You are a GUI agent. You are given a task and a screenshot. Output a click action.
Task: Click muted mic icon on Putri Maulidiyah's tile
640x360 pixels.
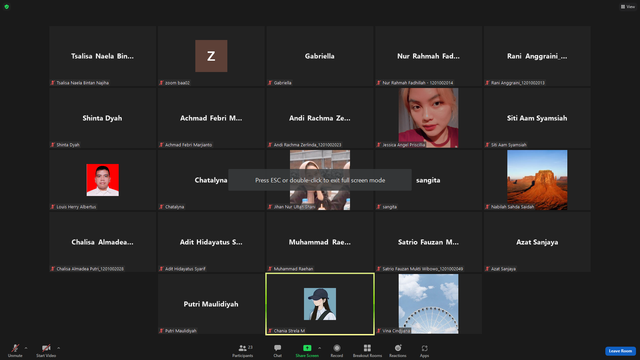161,331
